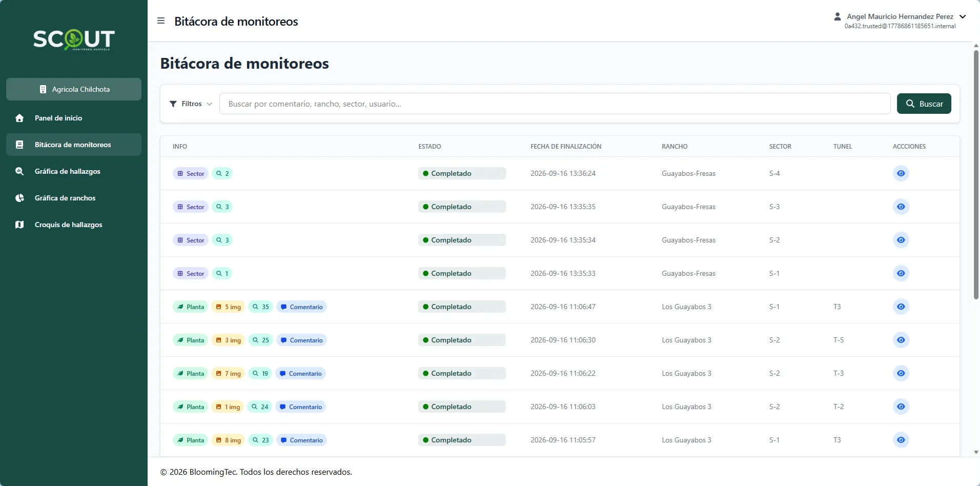Click the Planta tag in the T-2 row

tap(191, 407)
